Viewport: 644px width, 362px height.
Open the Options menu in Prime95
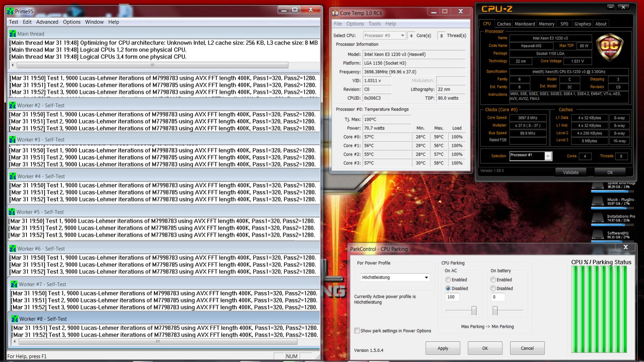pos(72,22)
